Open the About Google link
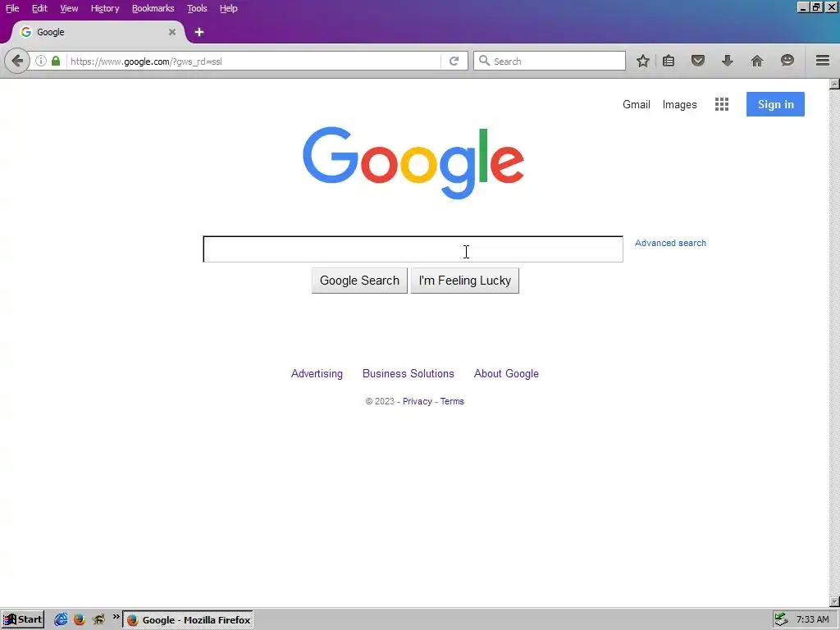 506,374
